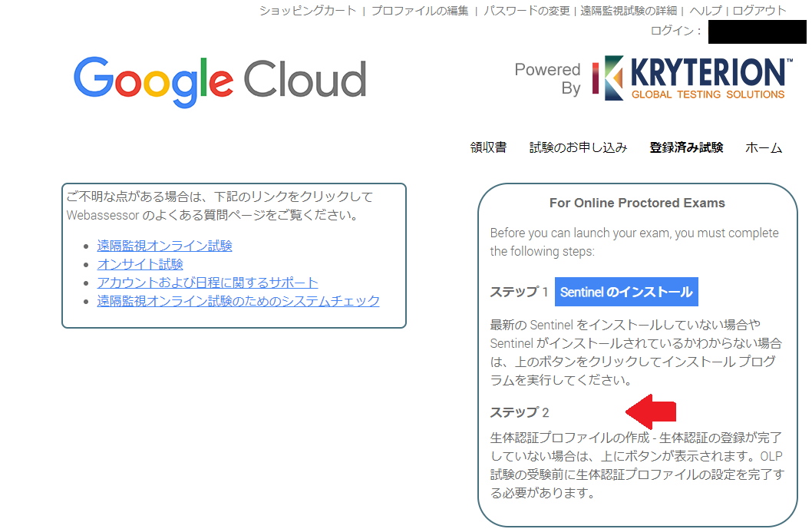
Task: Open パスワードの変更 link
Action: (x=526, y=10)
